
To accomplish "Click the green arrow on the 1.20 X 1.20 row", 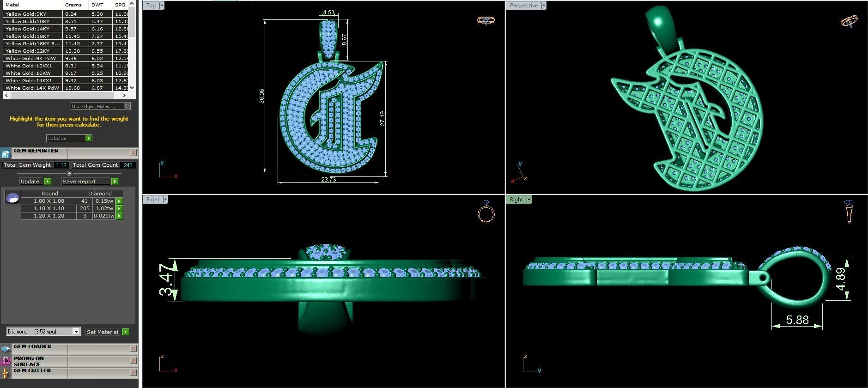I will pyautogui.click(x=119, y=216).
